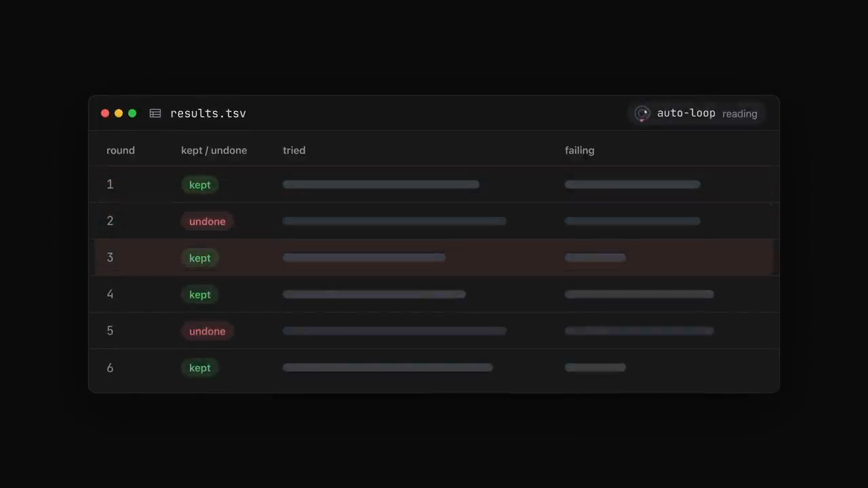Click round number 6 cell
Viewport: 868px width, 488px height.
point(110,368)
